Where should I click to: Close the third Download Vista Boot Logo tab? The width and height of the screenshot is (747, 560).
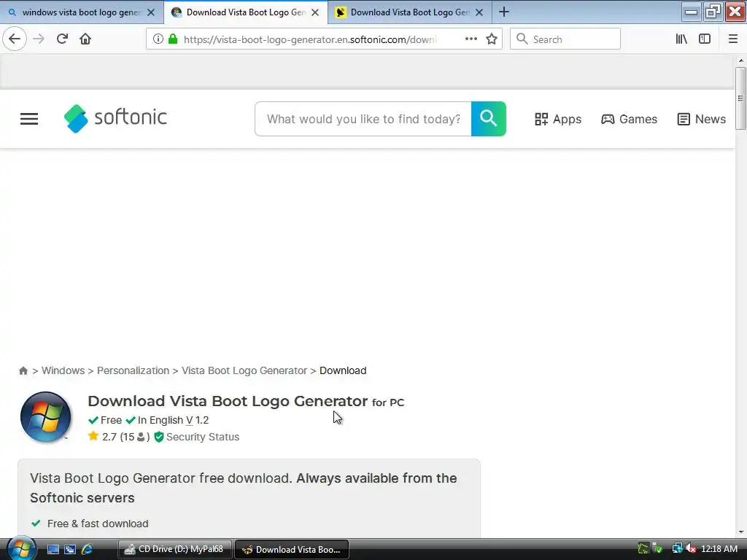click(479, 12)
